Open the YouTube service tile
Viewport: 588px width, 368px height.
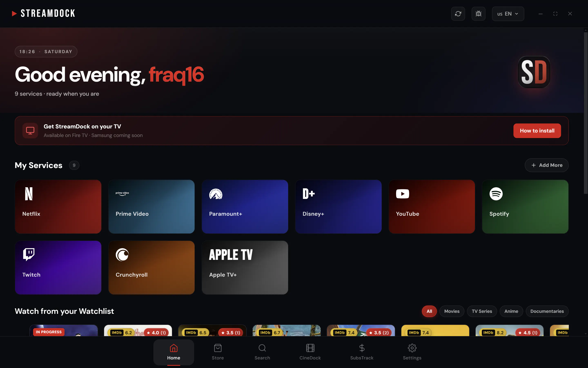432,207
